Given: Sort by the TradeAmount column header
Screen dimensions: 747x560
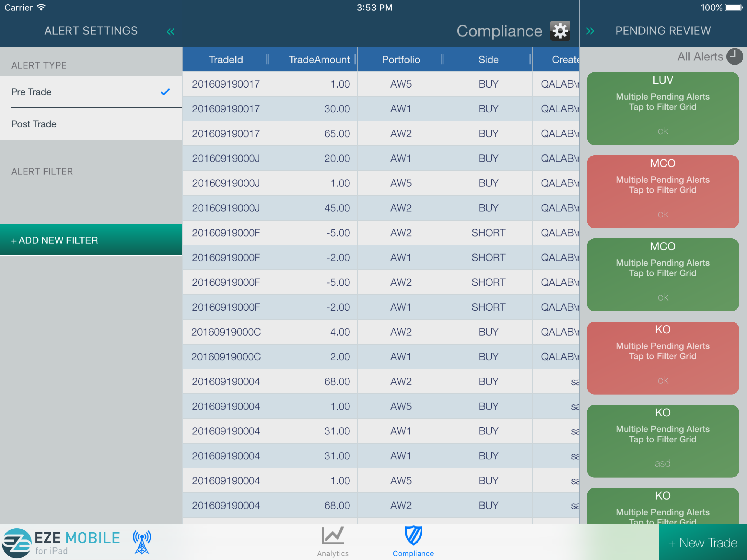Looking at the screenshot, I should [319, 59].
